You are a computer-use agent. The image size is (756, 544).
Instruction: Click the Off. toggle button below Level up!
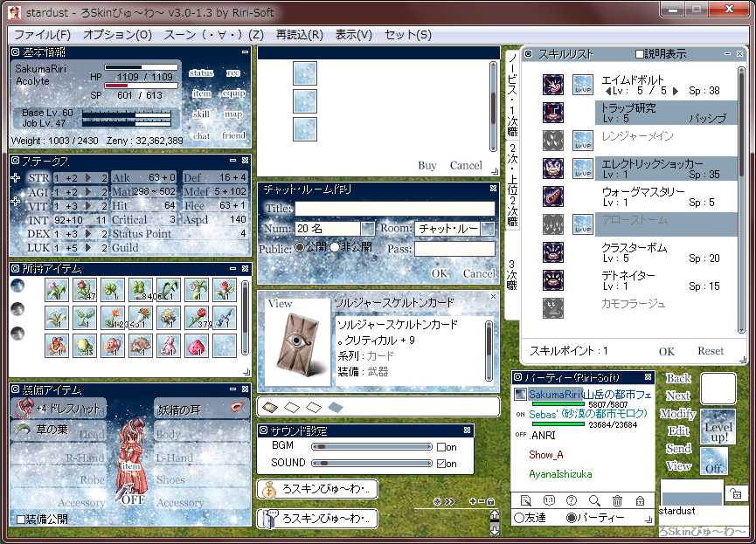(714, 461)
